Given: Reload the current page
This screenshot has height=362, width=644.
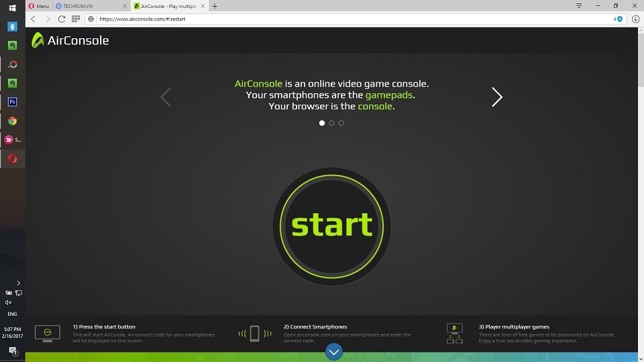Looking at the screenshot, I should click(x=62, y=19).
